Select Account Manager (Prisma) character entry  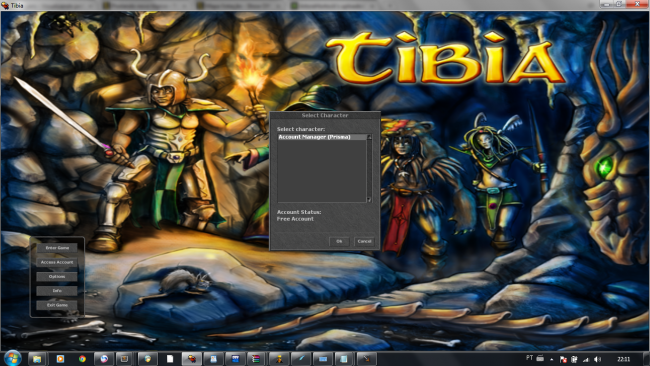click(322, 137)
